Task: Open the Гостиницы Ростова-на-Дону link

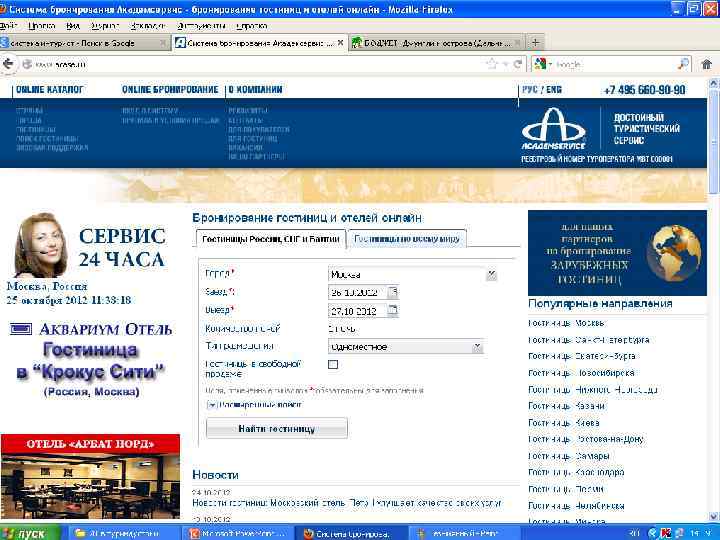Action: point(586,439)
